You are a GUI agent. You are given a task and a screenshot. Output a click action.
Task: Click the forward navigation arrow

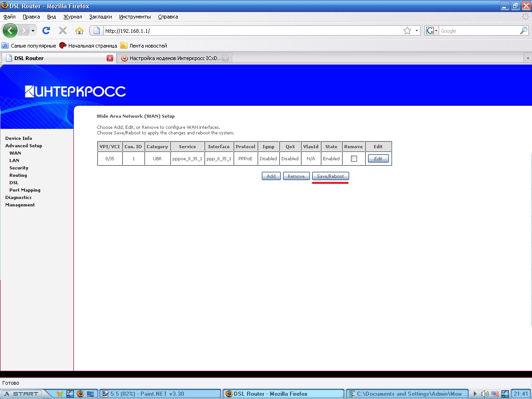click(x=24, y=31)
